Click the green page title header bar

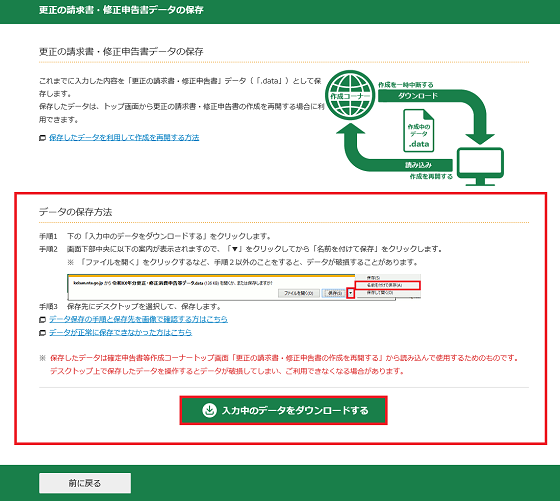(x=280, y=11)
